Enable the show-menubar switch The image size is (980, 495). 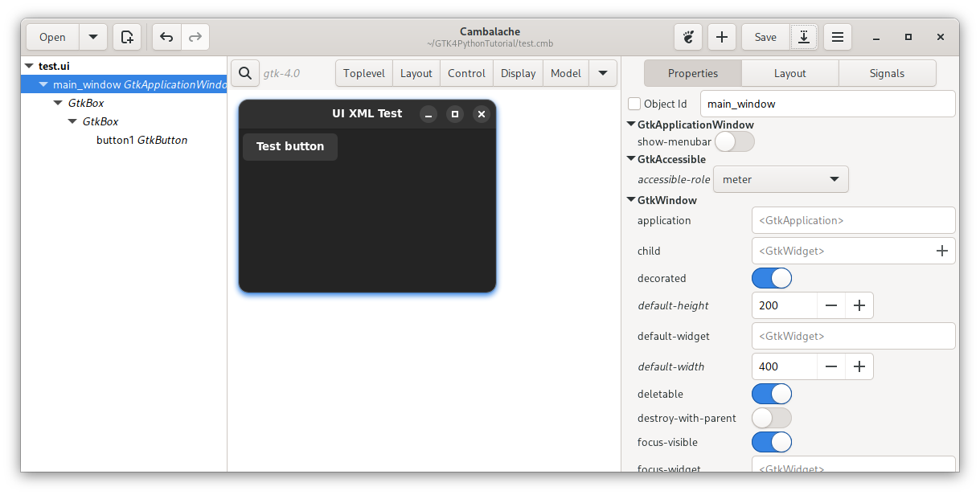(735, 142)
